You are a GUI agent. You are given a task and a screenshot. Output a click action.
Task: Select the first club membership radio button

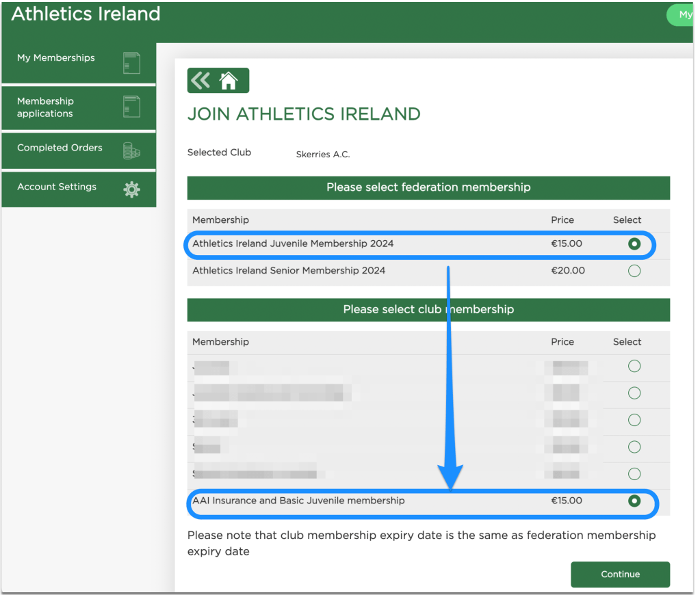coord(634,367)
